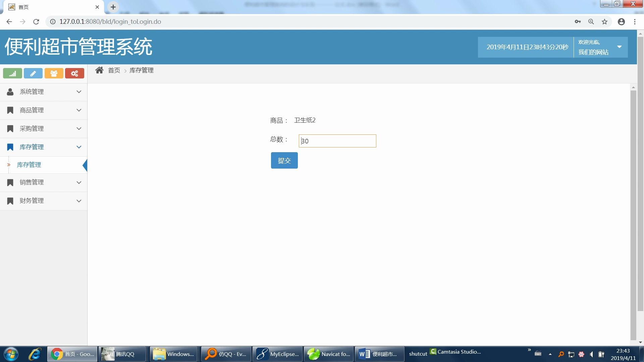The width and height of the screenshot is (644, 362).
Task: Open the volume speaker tray icon
Action: pyautogui.click(x=591, y=354)
